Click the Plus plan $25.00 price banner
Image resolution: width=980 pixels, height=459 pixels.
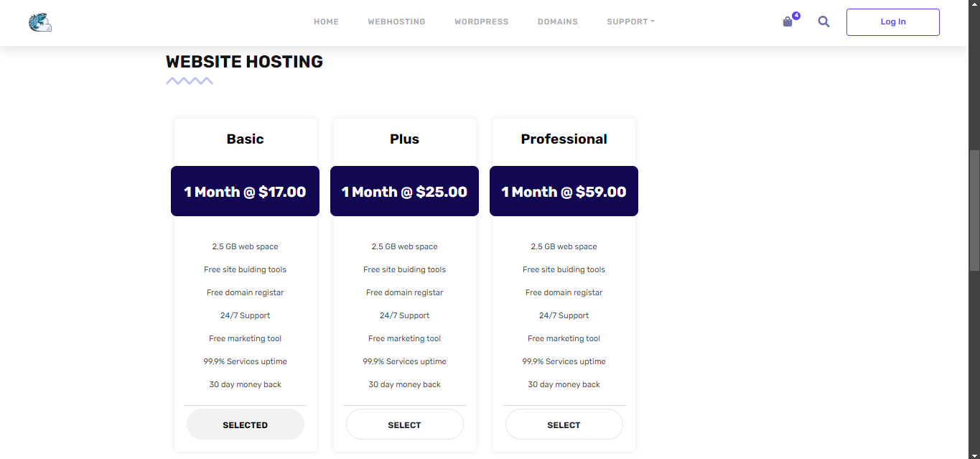[404, 191]
